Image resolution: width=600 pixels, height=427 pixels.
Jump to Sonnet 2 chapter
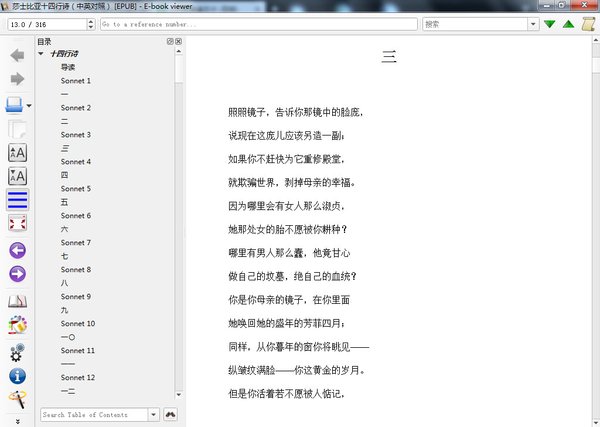76,108
